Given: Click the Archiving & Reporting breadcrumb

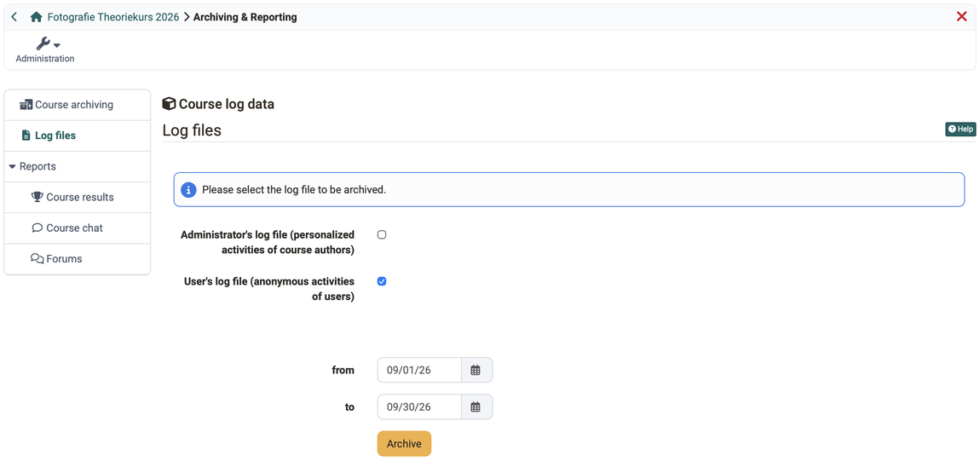Looking at the screenshot, I should coord(245,17).
